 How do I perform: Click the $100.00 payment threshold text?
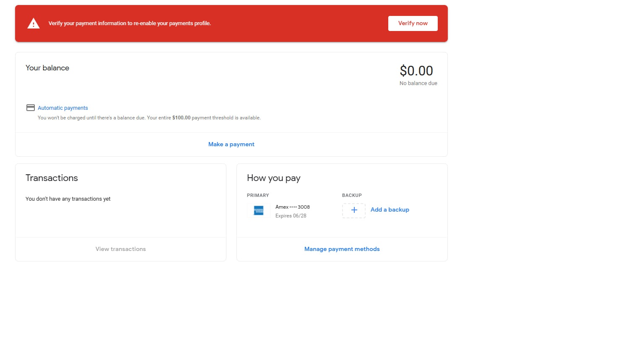pyautogui.click(x=181, y=118)
